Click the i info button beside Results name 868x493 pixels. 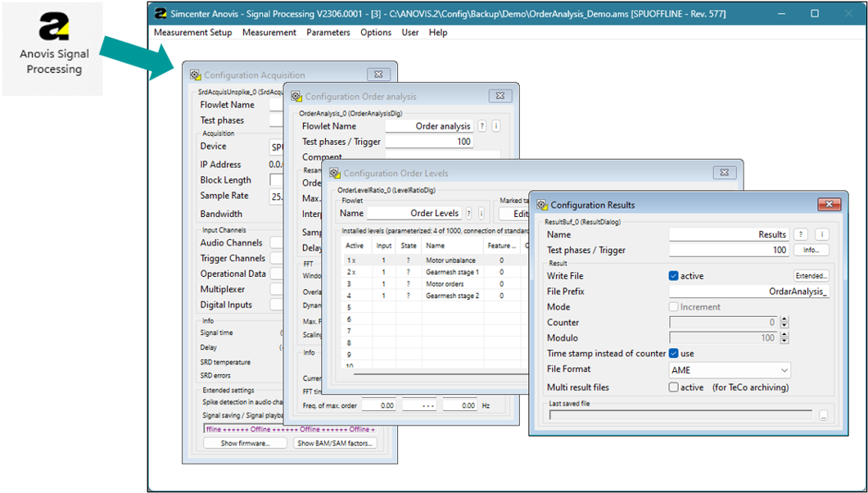(822, 234)
